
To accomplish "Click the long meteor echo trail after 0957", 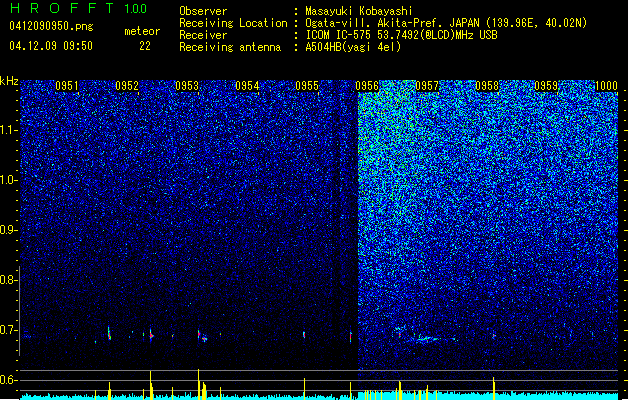I will [x=431, y=339].
